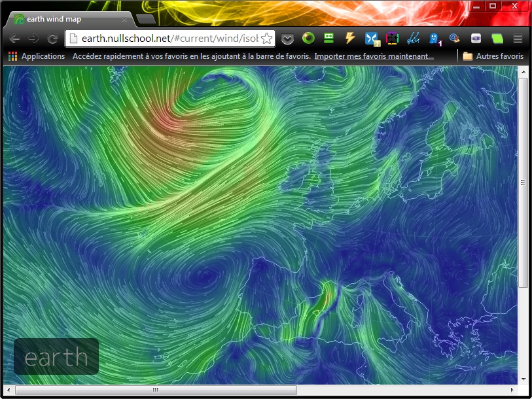Reload the earth wind map page
Screen dimensions: 532x399
coord(52,39)
